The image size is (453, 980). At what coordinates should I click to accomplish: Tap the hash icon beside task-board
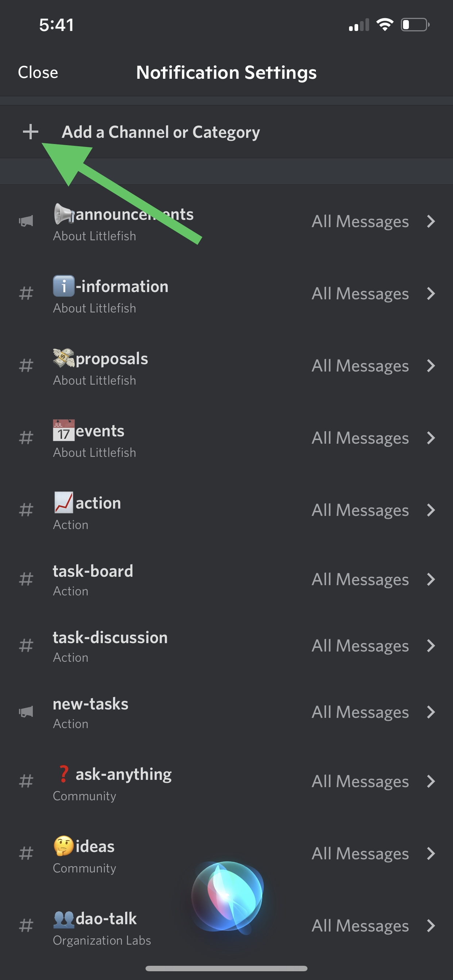point(26,579)
